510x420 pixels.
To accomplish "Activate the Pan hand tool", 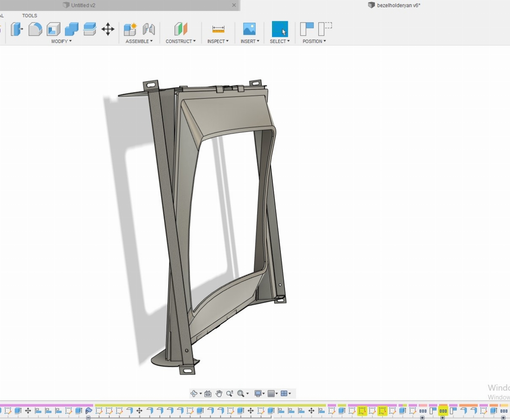I will click(219, 394).
